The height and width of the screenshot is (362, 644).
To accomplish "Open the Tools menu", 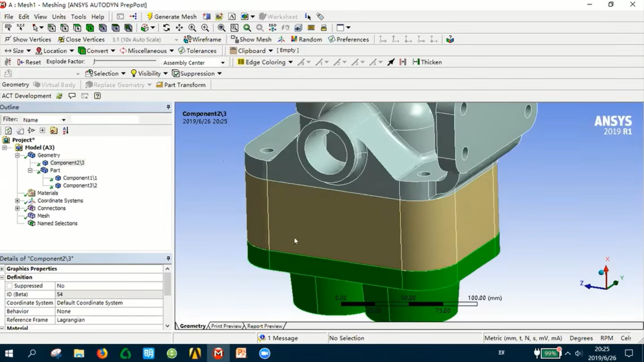I will click(78, 17).
